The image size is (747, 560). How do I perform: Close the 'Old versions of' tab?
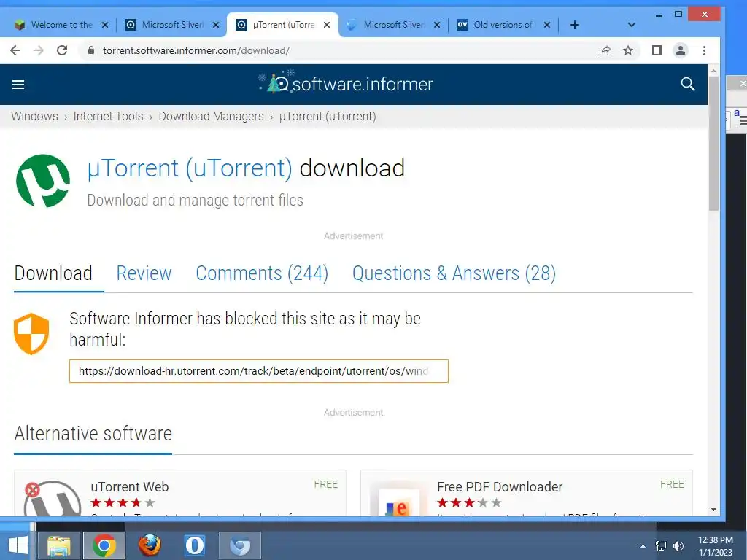547,25
